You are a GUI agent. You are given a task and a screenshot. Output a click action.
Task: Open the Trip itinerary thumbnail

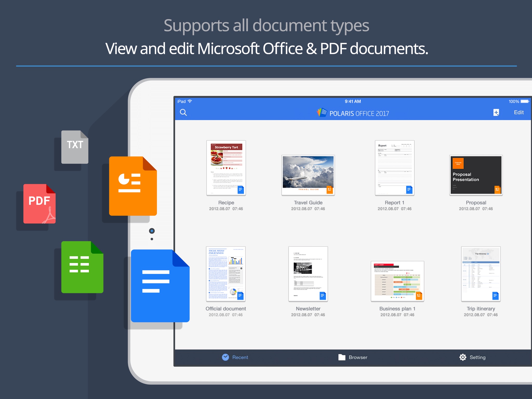click(481, 274)
